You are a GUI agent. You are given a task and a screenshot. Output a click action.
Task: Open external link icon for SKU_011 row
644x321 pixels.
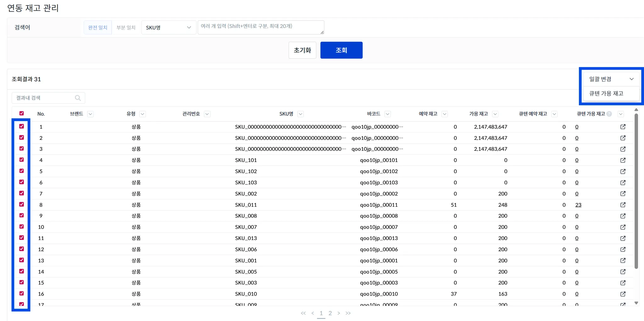pos(623,205)
